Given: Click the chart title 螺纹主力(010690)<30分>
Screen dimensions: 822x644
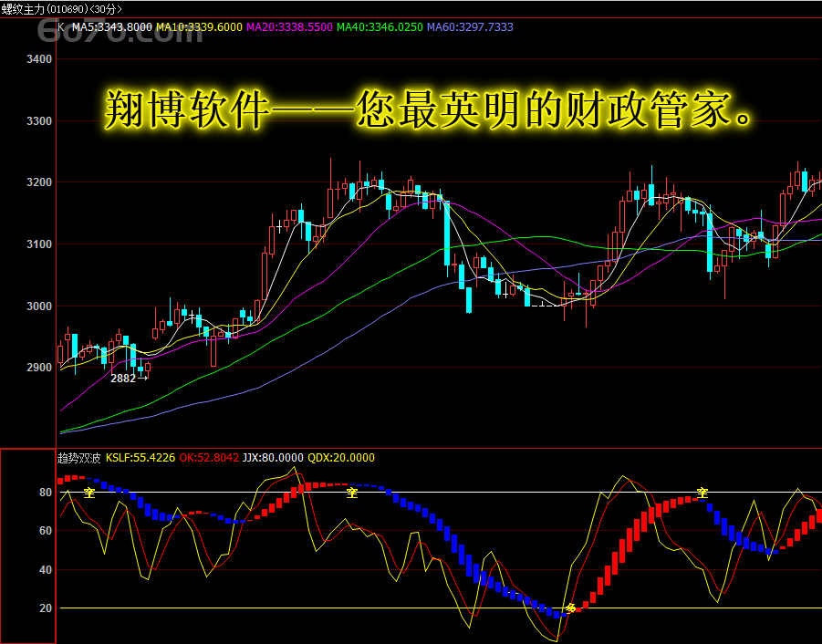Looking at the screenshot, I should (62, 9).
